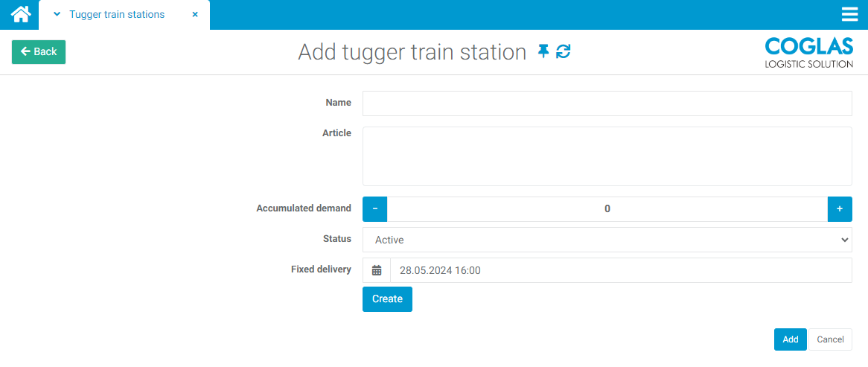Open the Status dropdown
Viewport: 868px width, 367px height.
click(607, 240)
